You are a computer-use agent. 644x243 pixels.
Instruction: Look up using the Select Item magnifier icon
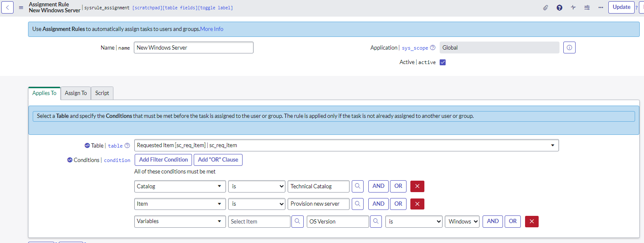tap(298, 221)
